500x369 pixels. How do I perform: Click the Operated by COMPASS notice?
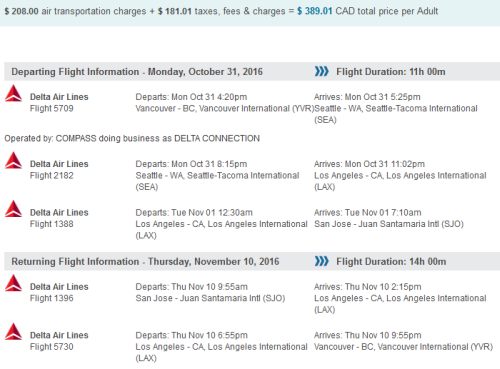(x=132, y=138)
